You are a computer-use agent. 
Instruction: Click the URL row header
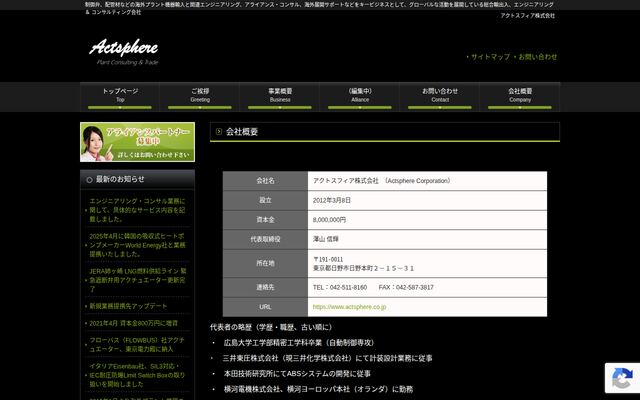(x=265, y=307)
